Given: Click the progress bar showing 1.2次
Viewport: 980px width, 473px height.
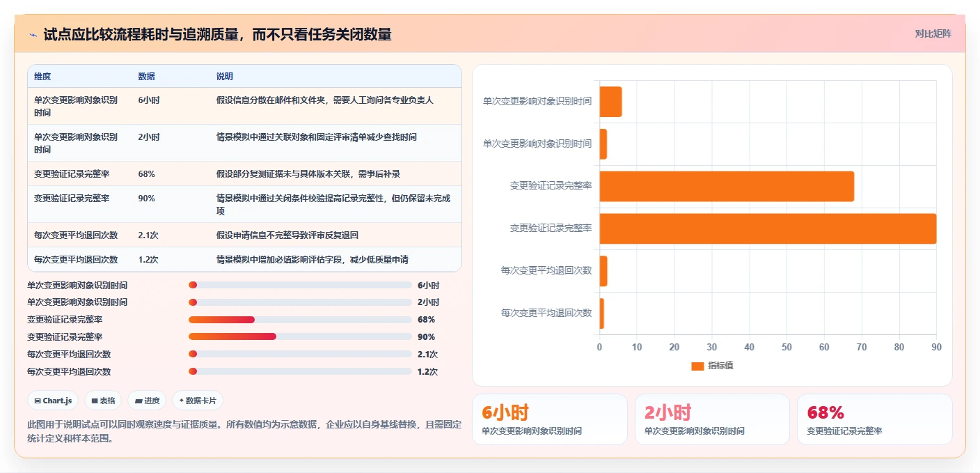Looking at the screenshot, I should 300,371.
